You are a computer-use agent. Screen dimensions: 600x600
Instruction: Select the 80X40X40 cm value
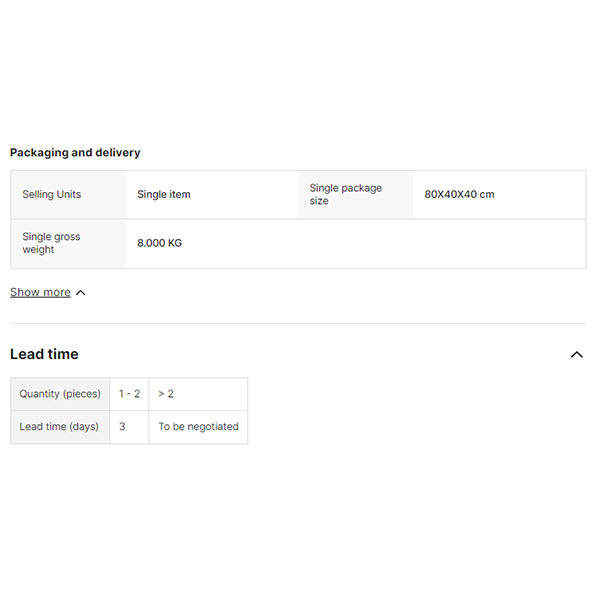(x=459, y=194)
